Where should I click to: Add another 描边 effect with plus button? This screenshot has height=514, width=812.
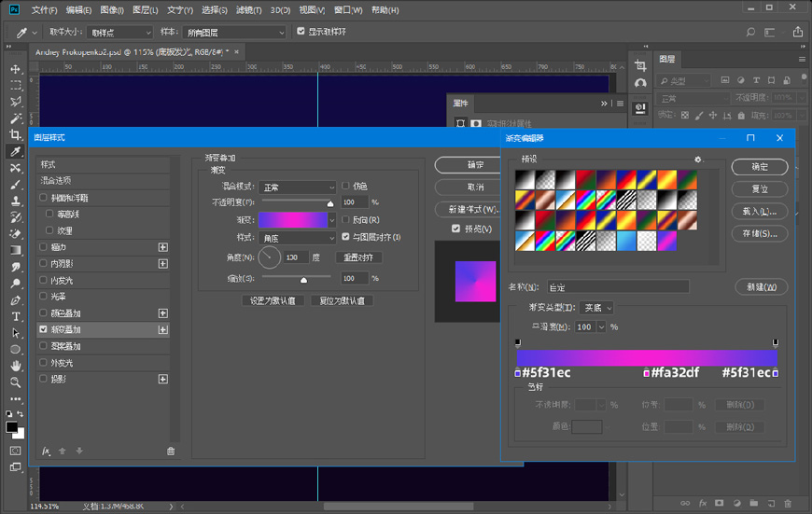pyautogui.click(x=163, y=247)
